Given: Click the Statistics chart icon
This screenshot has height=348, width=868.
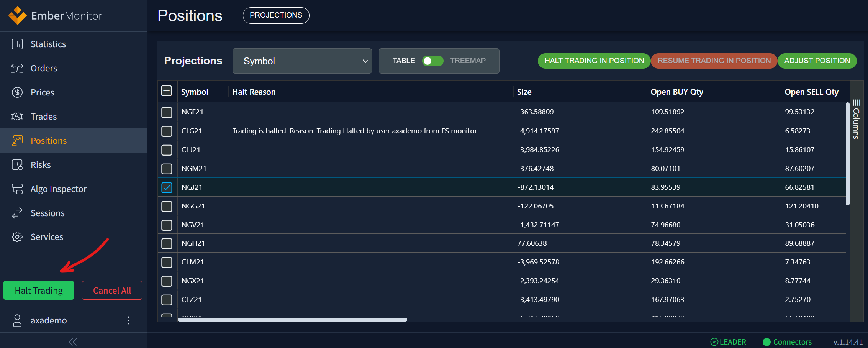Looking at the screenshot, I should [17, 44].
